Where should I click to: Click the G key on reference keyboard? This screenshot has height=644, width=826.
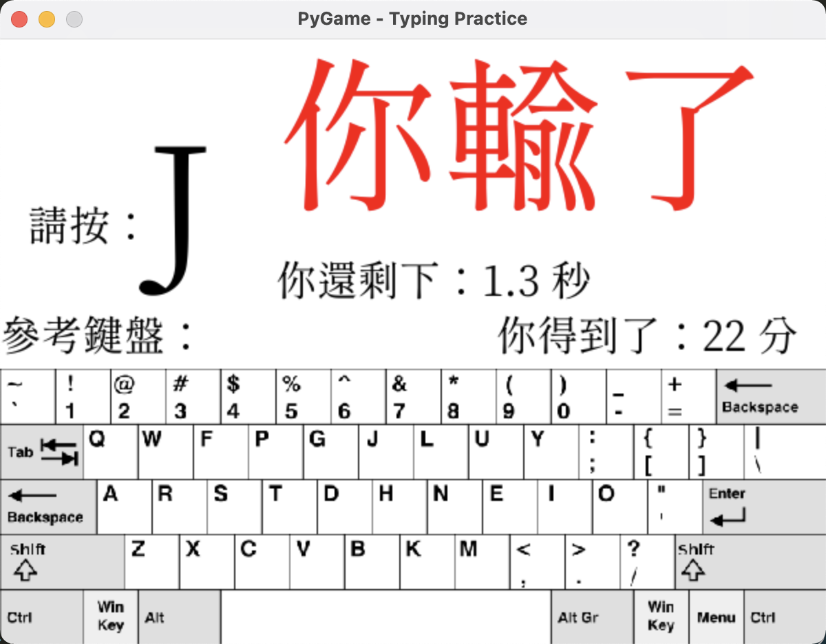(331, 452)
